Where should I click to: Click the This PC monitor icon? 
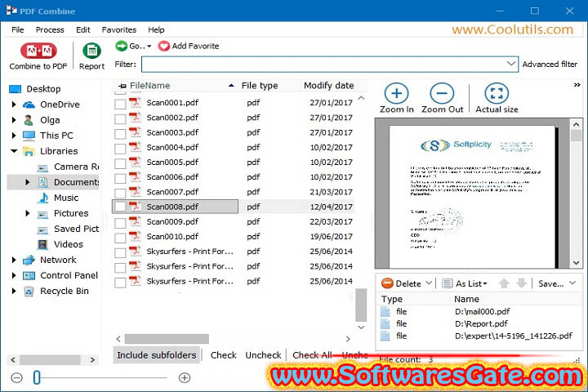click(x=29, y=136)
